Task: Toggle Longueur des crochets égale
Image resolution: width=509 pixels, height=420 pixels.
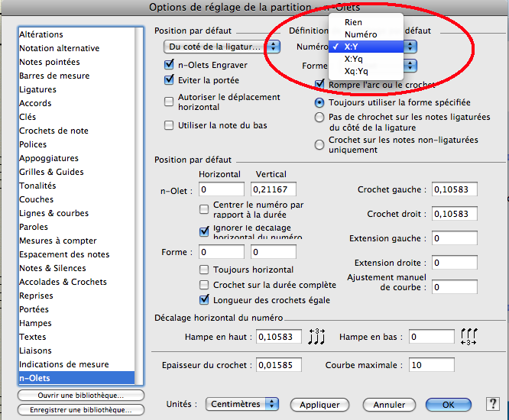Action: coord(204,300)
